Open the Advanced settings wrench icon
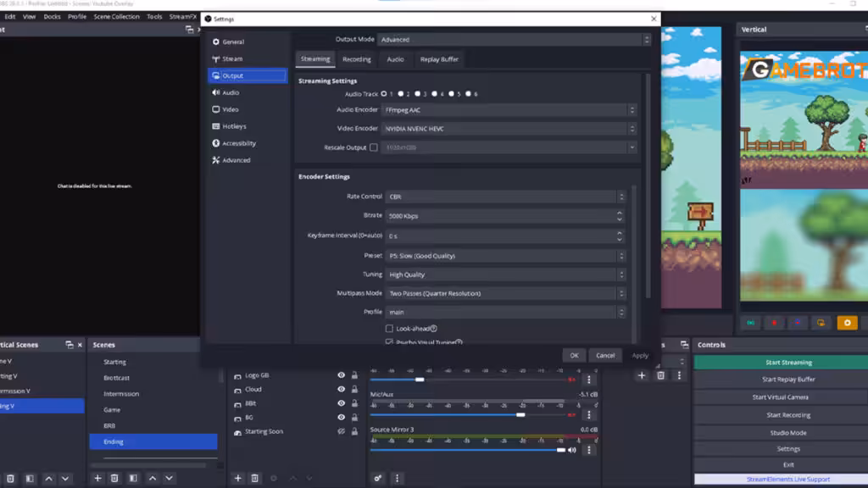The height and width of the screenshot is (488, 868). pos(214,160)
